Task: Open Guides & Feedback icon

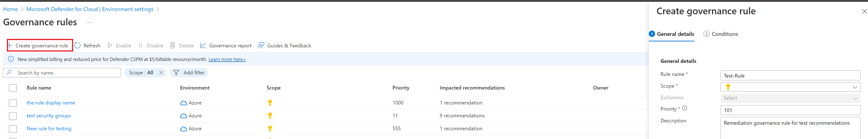Action: (261, 45)
